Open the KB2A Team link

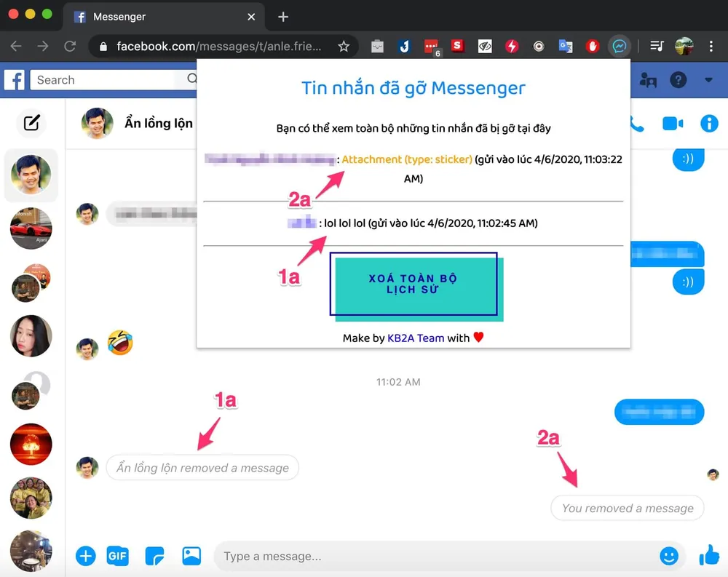pyautogui.click(x=415, y=338)
